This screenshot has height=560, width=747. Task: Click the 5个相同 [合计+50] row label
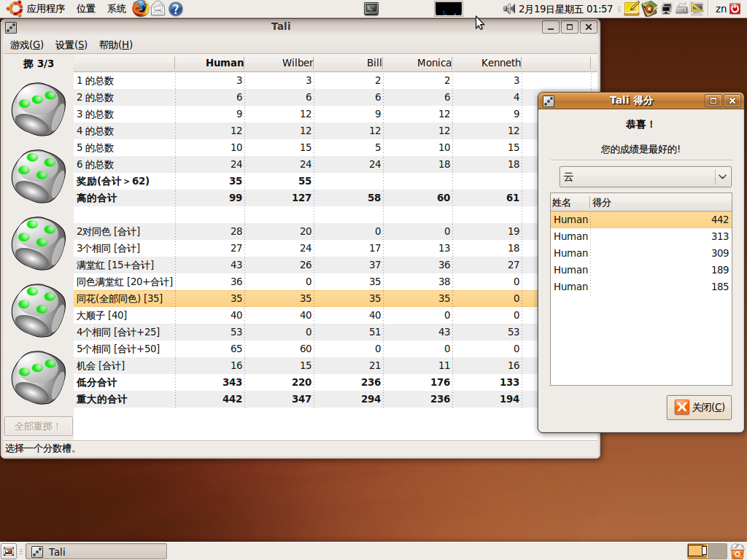(118, 349)
